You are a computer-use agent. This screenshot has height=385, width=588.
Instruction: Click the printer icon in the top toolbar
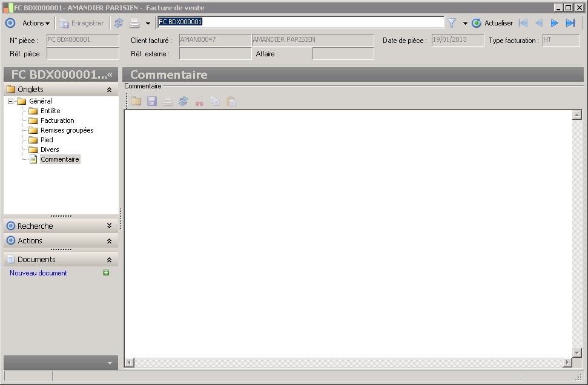(134, 23)
